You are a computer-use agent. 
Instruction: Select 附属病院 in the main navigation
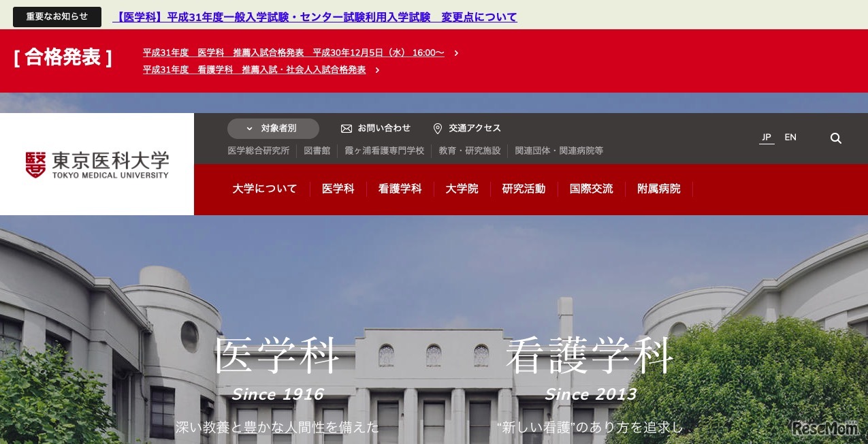click(x=658, y=189)
